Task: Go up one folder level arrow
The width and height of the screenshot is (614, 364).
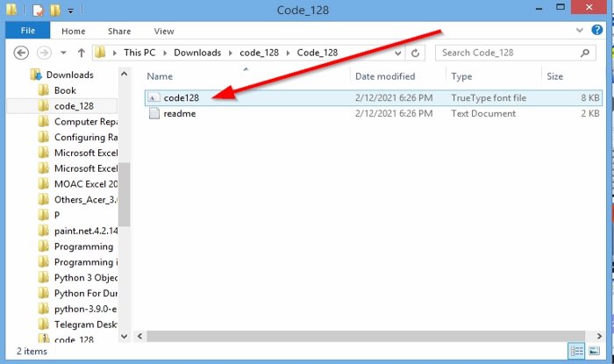Action: (x=81, y=53)
